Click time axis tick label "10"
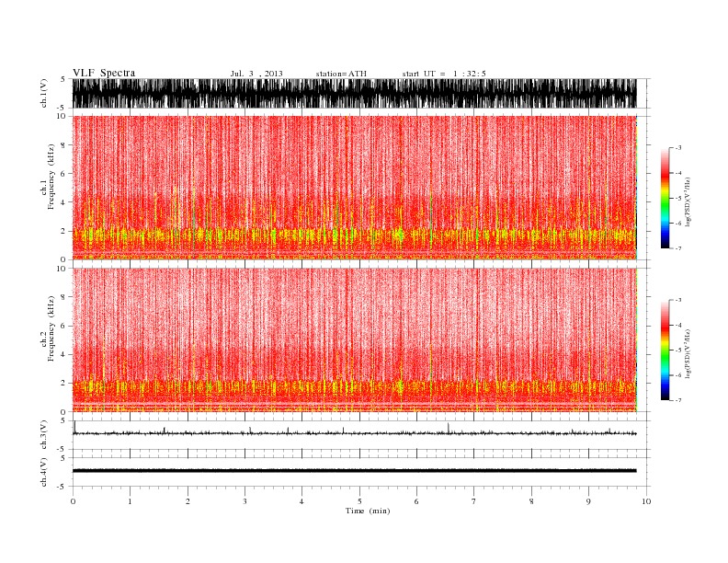This screenshot has height=563, width=728. pyautogui.click(x=646, y=501)
